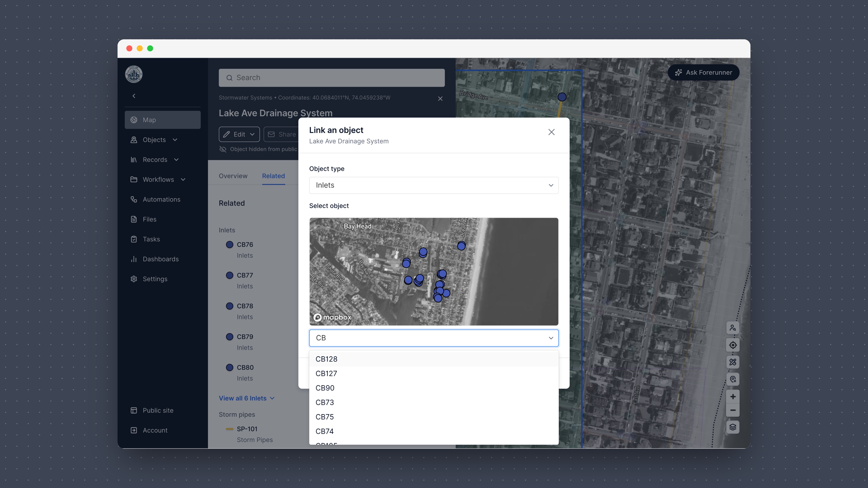Open the Object type Inlets dropdown
The height and width of the screenshot is (488, 868).
point(434,185)
